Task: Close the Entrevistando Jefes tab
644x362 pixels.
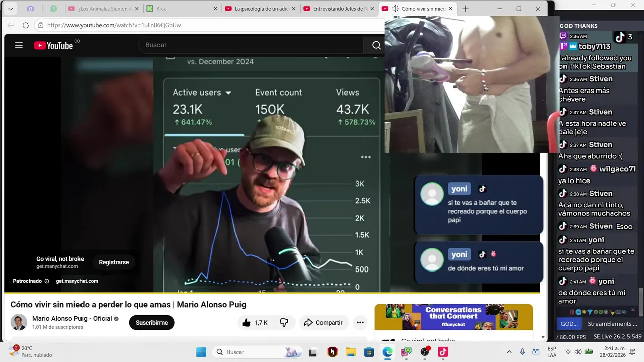Action: tap(372, 9)
